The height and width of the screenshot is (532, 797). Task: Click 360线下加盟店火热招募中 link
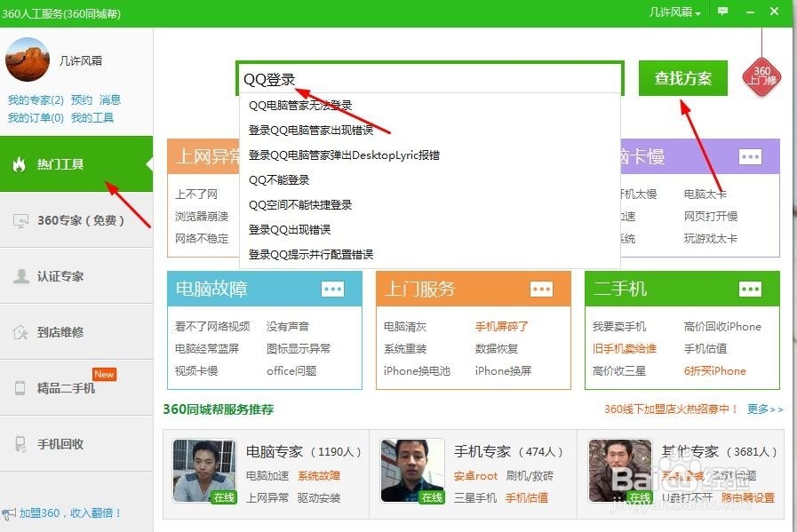point(671,409)
